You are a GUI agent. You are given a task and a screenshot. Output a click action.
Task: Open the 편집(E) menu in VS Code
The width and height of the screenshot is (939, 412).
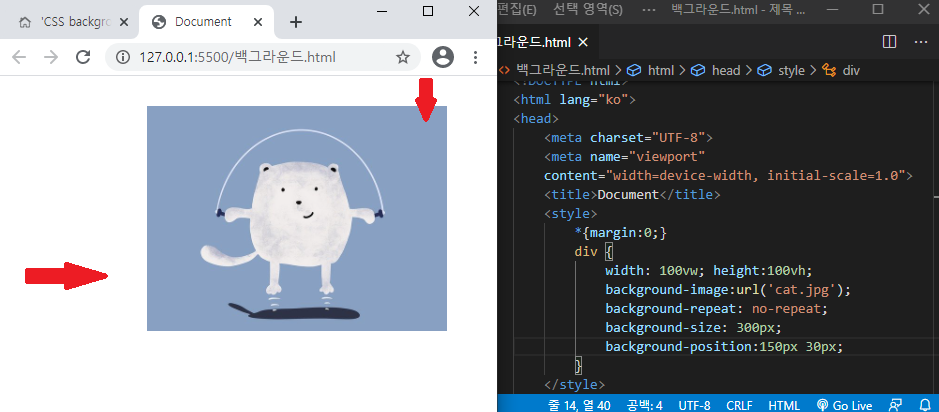click(x=516, y=9)
